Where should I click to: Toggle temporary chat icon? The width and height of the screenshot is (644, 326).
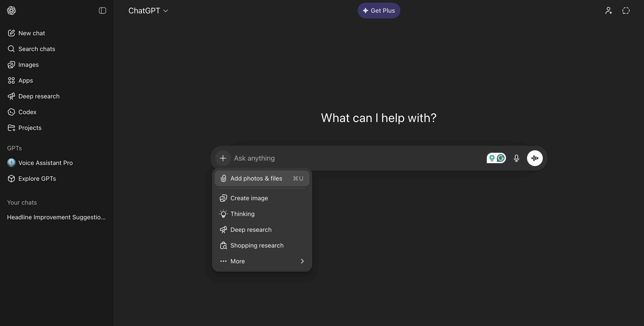[626, 11]
